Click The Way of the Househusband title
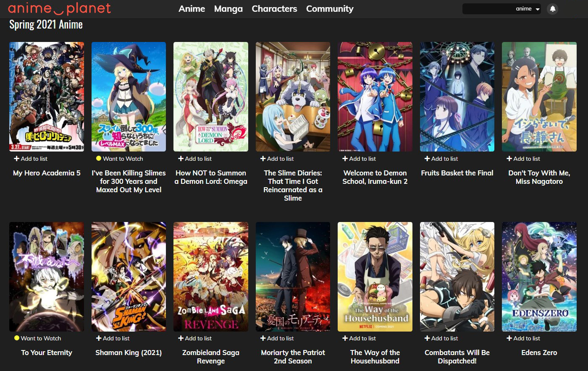The height and width of the screenshot is (371, 588). (375, 357)
